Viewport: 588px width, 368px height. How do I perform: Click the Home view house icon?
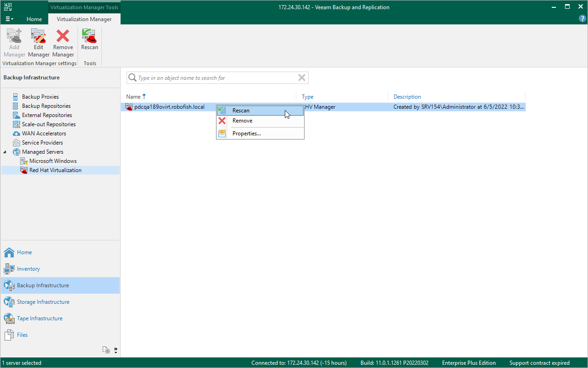point(9,252)
